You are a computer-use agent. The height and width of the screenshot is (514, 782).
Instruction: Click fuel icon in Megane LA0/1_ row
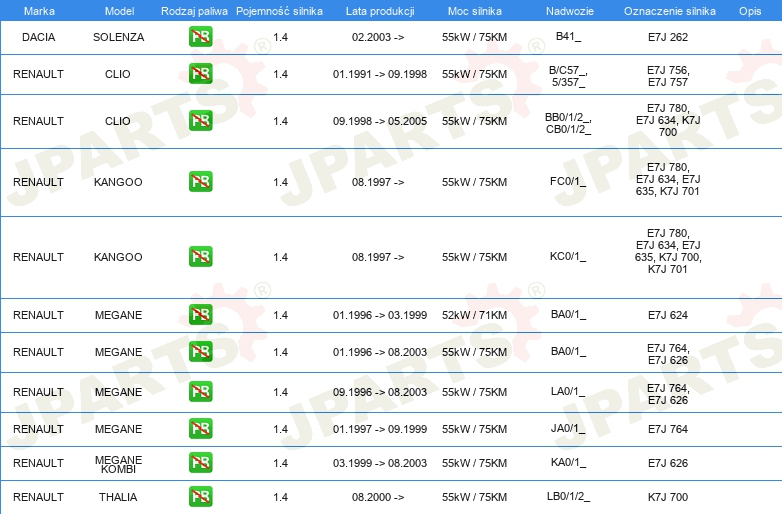click(x=200, y=392)
